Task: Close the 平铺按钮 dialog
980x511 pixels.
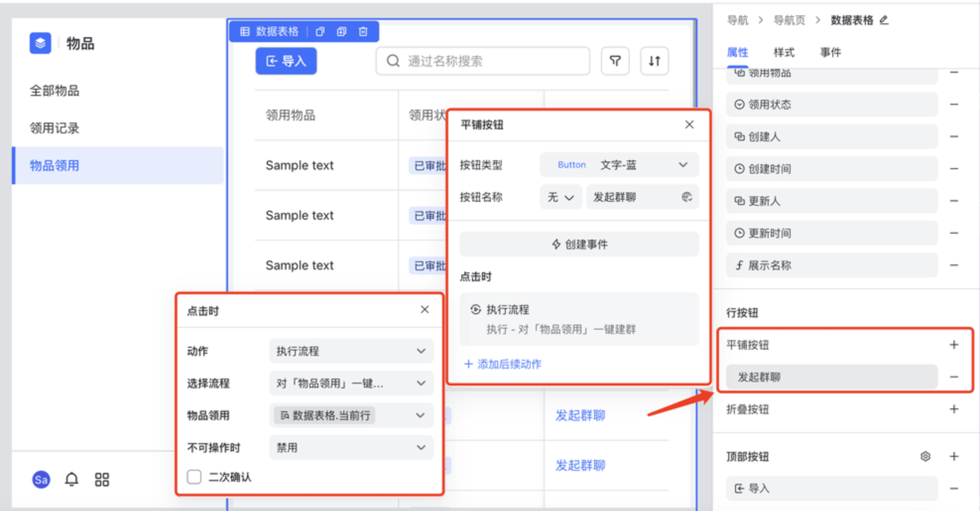Action: coord(689,125)
